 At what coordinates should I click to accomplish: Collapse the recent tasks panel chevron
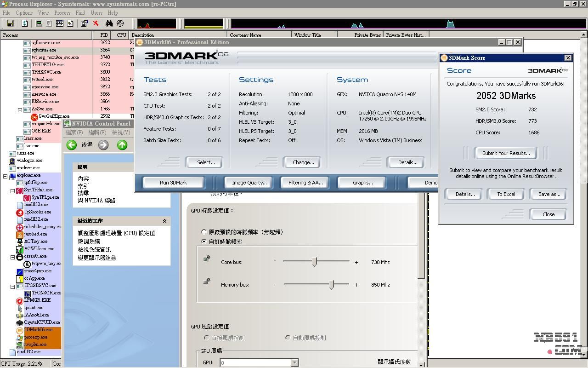point(164,221)
